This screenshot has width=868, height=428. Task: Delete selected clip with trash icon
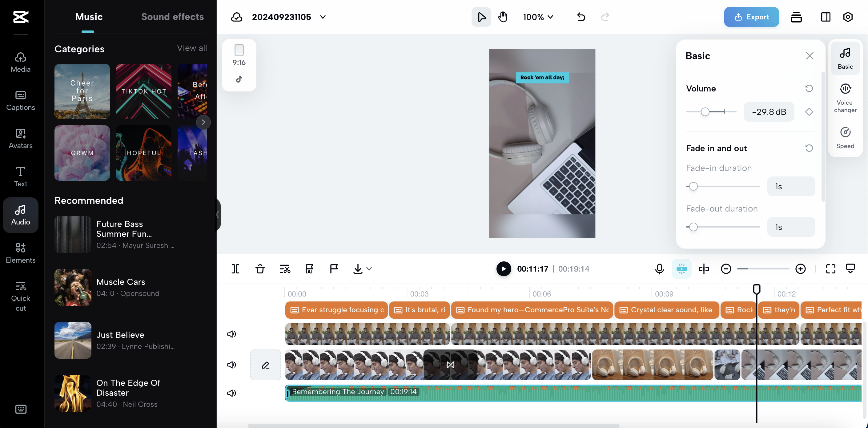(260, 269)
